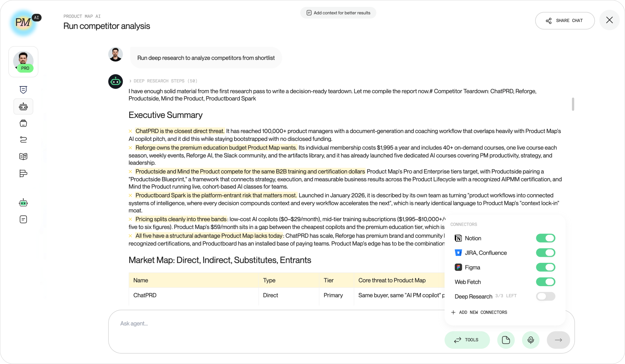625x364 pixels.
Task: Open the roadmap bars sidebar icon
Action: (x=23, y=173)
